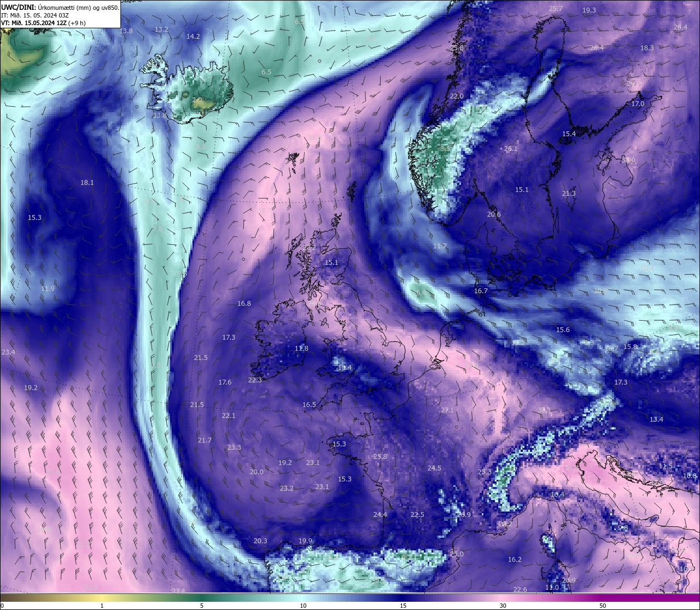This screenshot has height=610, width=700.
Task: Click the map value 19.3
Action: click(589, 10)
